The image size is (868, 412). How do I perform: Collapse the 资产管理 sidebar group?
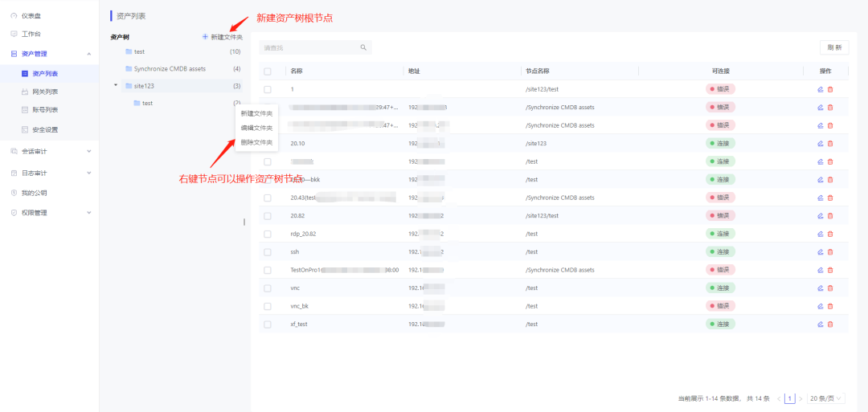point(89,54)
